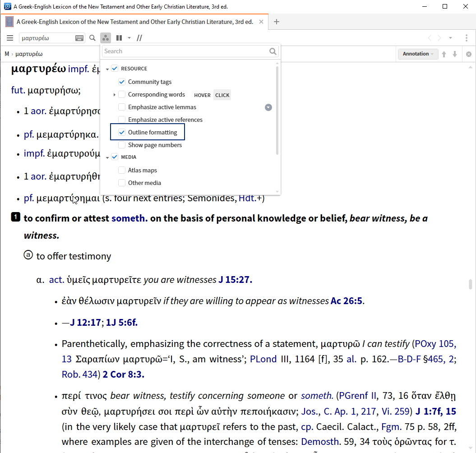This screenshot has width=476, height=453.
Task: Click the blue someth. in sense 1 heading
Action: pyautogui.click(x=129, y=218)
